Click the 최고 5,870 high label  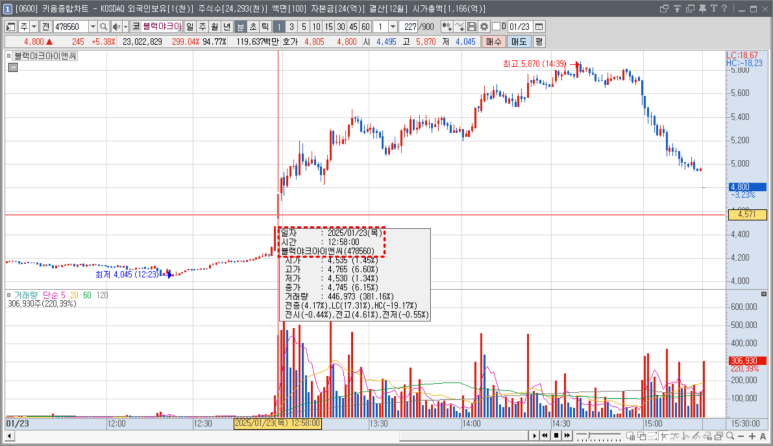pos(534,64)
